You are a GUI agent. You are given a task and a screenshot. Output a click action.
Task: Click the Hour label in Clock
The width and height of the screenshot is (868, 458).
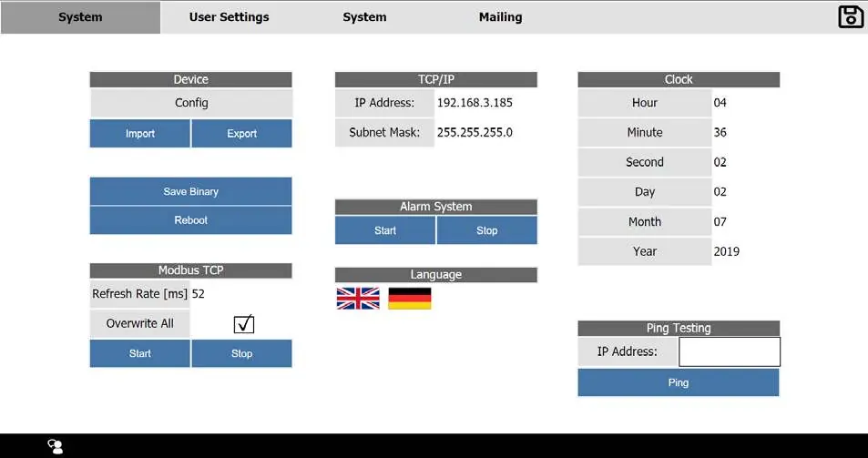645,103
